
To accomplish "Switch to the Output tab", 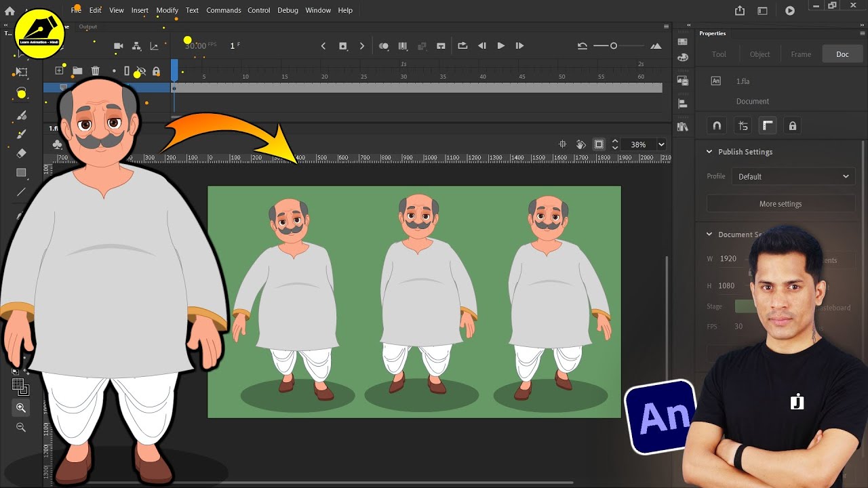I will pyautogui.click(x=88, y=27).
